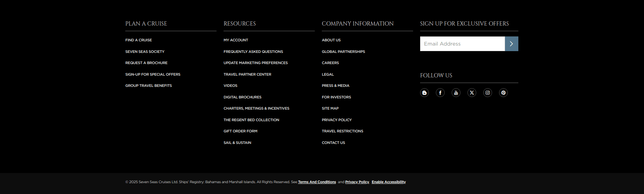Open the YouTube channel icon
This screenshot has width=644, height=194.
click(456, 93)
